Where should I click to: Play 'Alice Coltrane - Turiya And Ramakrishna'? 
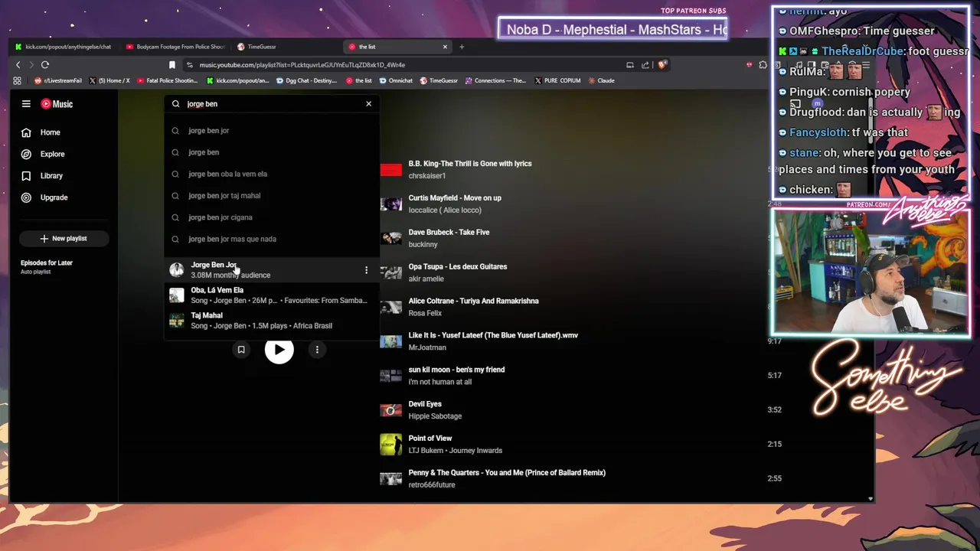click(x=473, y=302)
